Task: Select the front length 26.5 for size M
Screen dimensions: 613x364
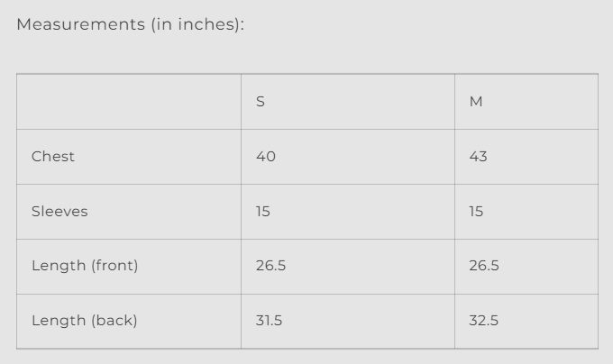Action: coord(484,266)
